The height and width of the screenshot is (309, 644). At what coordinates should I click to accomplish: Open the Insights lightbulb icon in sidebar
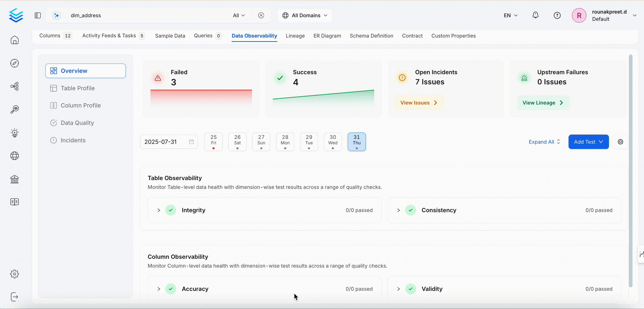[x=14, y=133]
